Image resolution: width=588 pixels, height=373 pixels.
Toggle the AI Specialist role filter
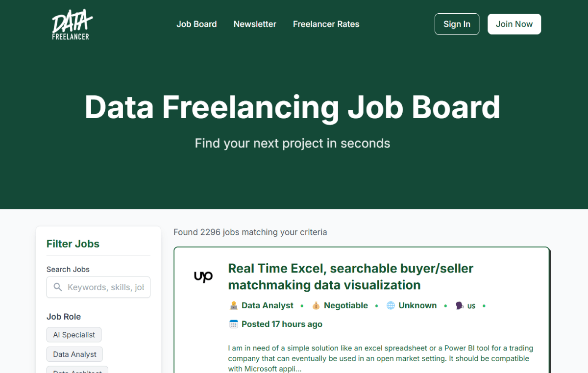74,335
